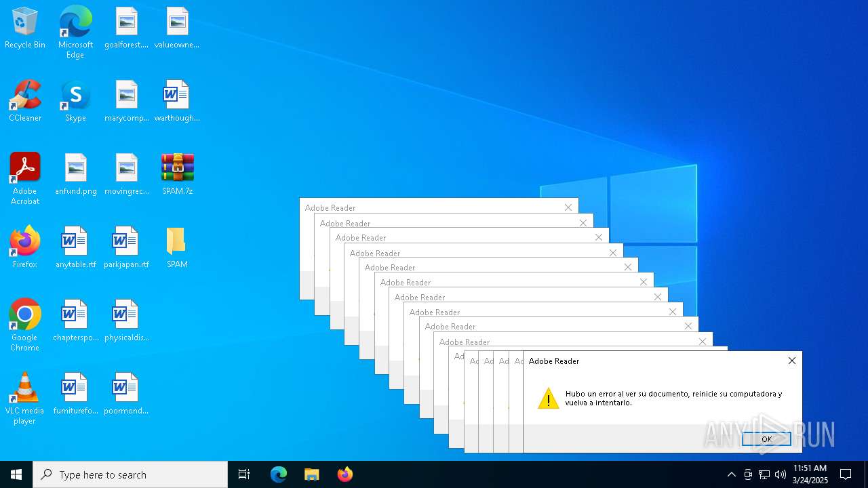This screenshot has height=488, width=868.
Task: Open the Windows Start menu
Action: pos(16,474)
